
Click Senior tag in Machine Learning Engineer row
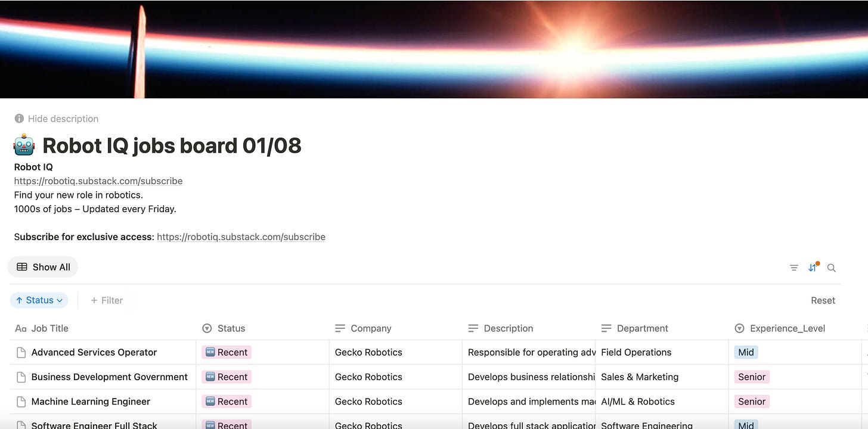pos(752,402)
